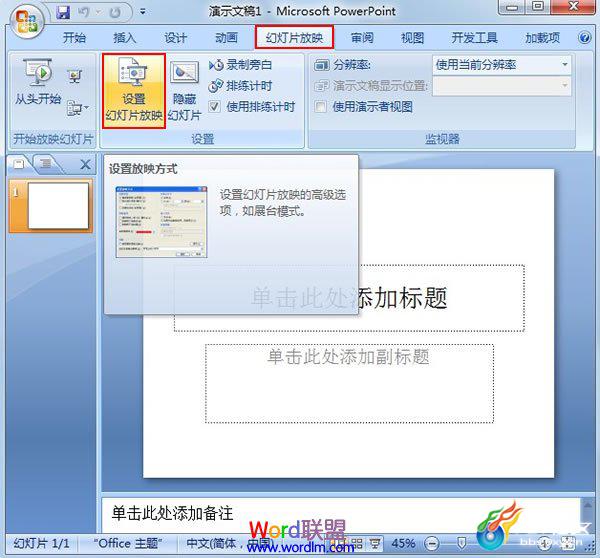Screen dimensions: 600x558
Task: Open the 视图 tab
Action: [412, 38]
